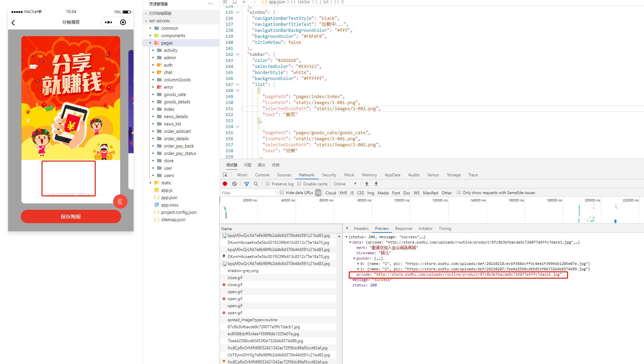Fold the "window" block at line 135

238,12
